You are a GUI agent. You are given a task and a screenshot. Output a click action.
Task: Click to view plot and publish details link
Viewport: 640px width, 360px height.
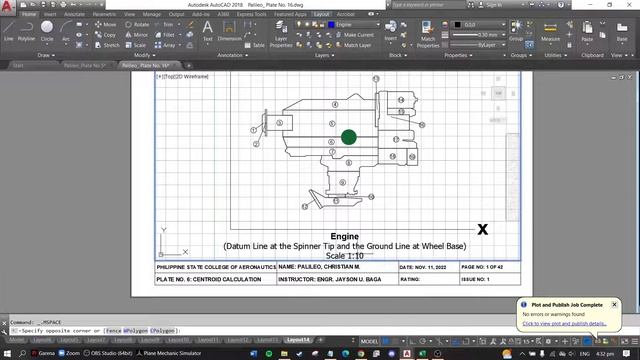(564, 324)
